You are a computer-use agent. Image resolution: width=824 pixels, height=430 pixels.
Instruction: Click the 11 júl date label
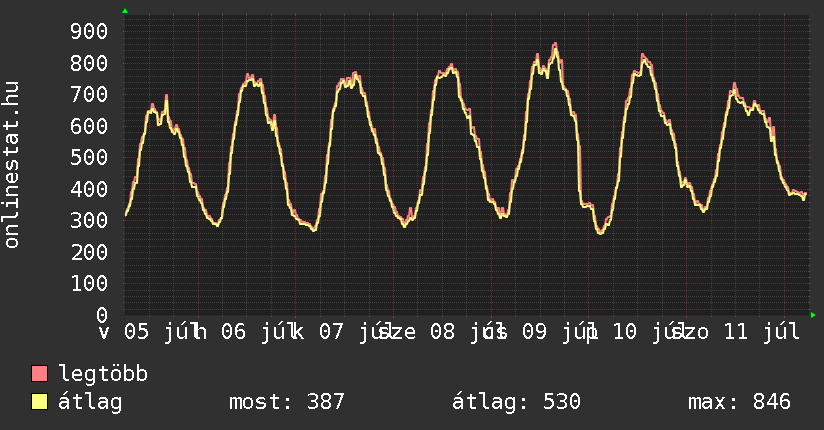762,332
